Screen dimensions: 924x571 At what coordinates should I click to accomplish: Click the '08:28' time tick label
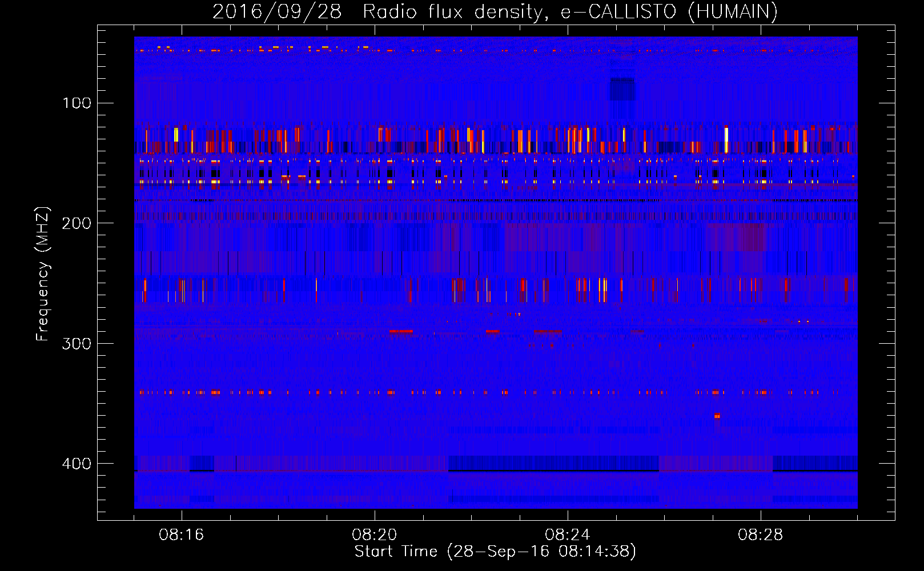[x=760, y=535]
